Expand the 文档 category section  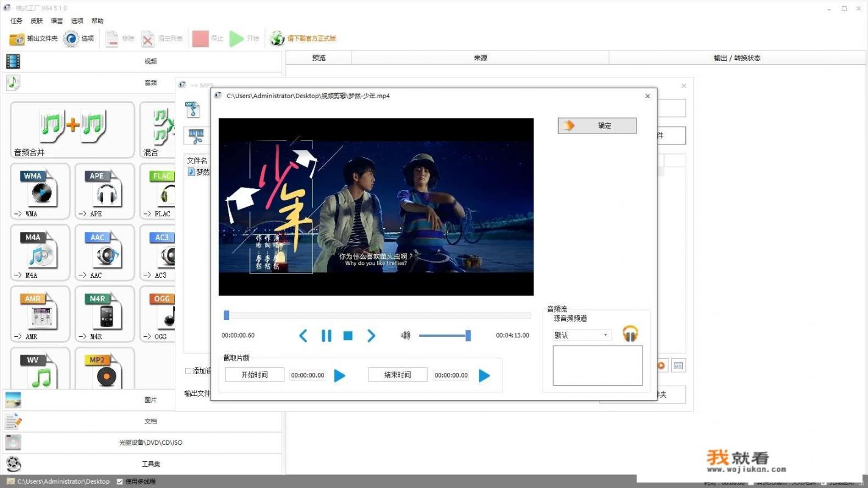coord(143,421)
